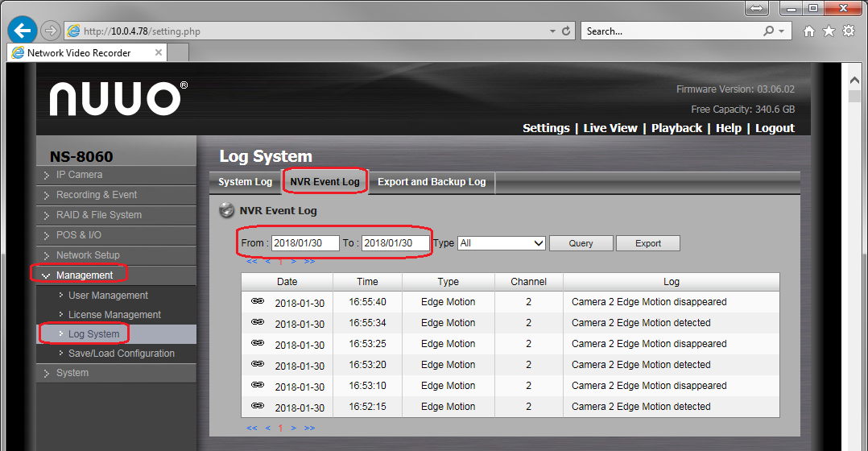The height and width of the screenshot is (451, 868).
Task: Switch to Export and Backup Log tab
Action: [x=432, y=182]
